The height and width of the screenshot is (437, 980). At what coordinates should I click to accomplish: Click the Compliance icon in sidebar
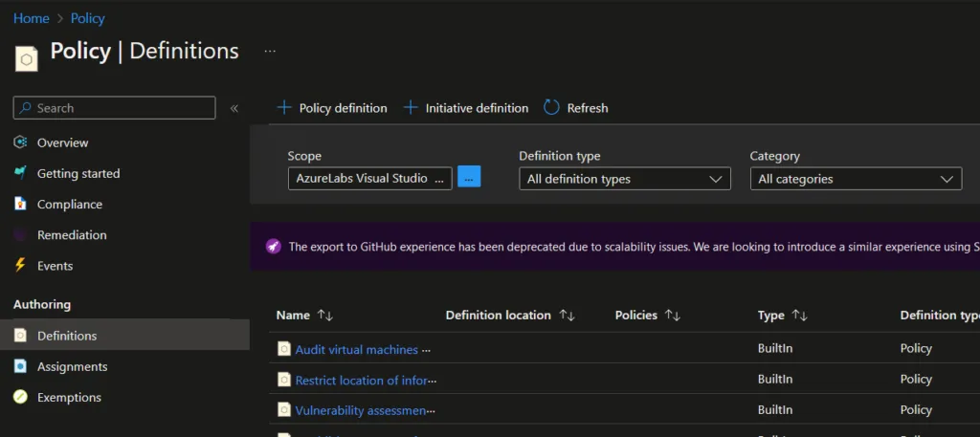coord(21,204)
